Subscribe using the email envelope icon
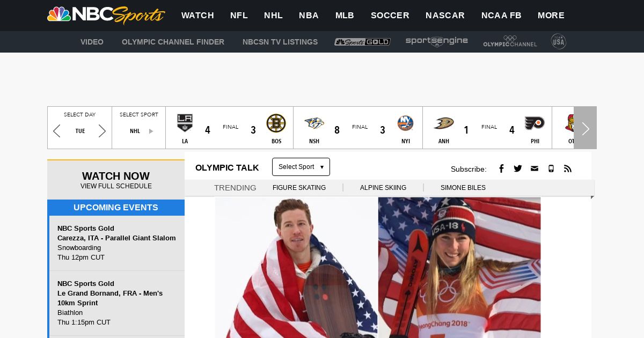This screenshot has height=338, width=644. [x=535, y=168]
